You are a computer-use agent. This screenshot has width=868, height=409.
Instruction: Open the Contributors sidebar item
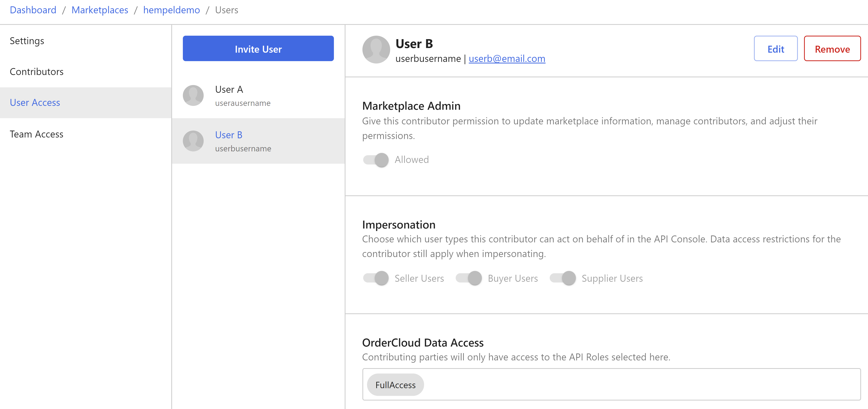tap(86, 72)
